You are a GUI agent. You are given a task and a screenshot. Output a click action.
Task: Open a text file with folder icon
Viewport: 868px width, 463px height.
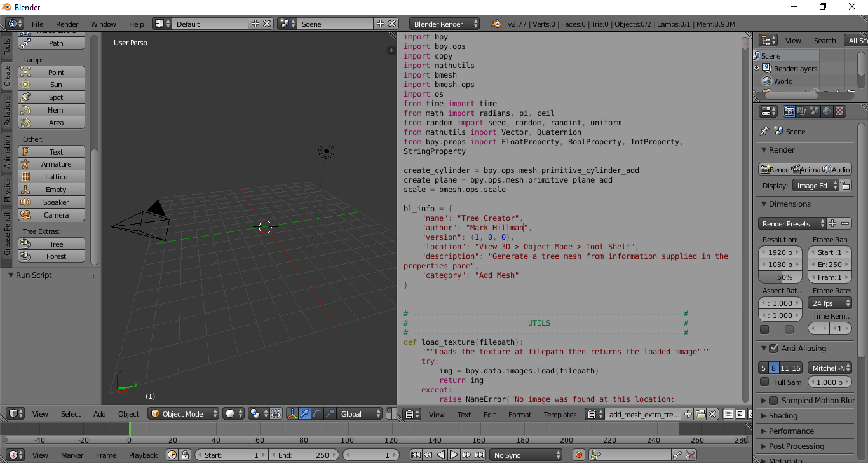(700, 414)
